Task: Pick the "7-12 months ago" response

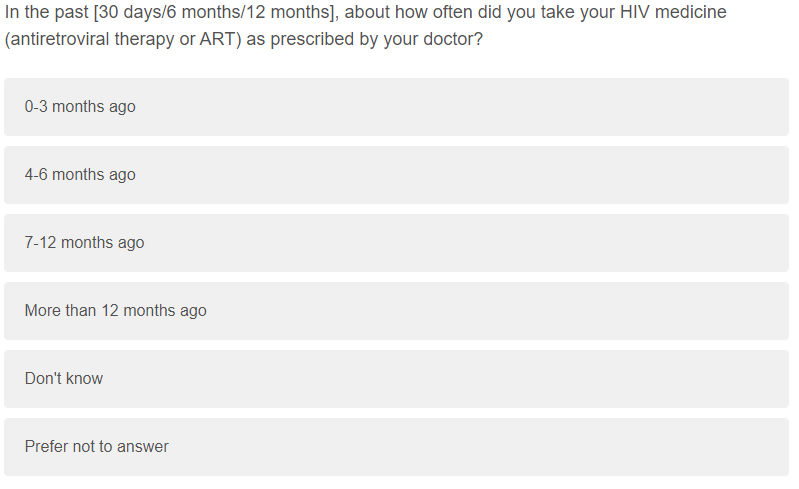Action: pos(396,243)
